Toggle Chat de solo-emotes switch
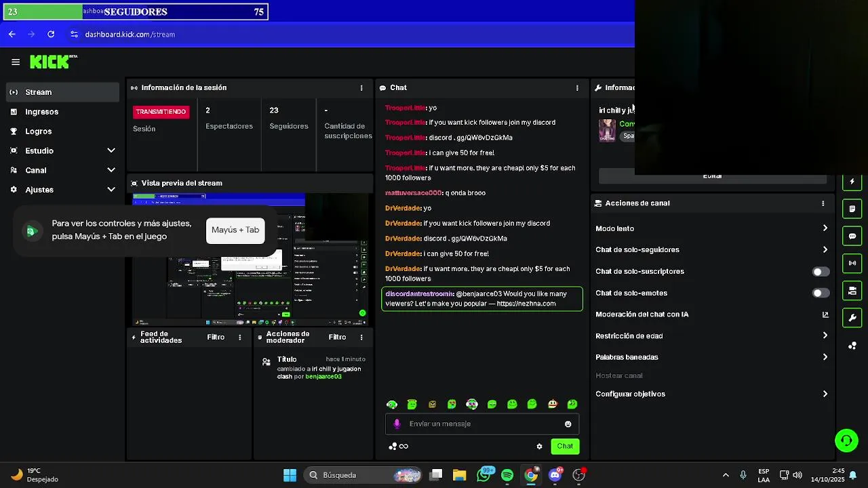The height and width of the screenshot is (488, 868). [821, 293]
